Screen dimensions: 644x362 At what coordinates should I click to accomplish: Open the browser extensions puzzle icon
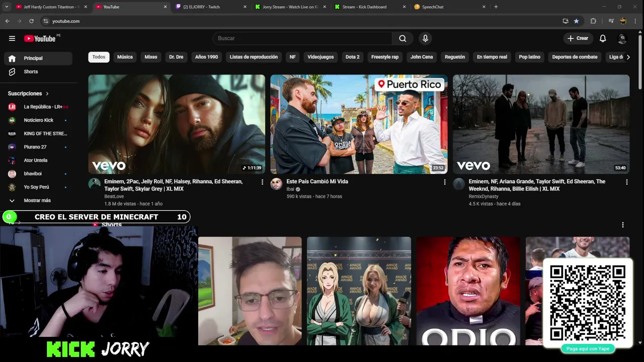point(593,21)
